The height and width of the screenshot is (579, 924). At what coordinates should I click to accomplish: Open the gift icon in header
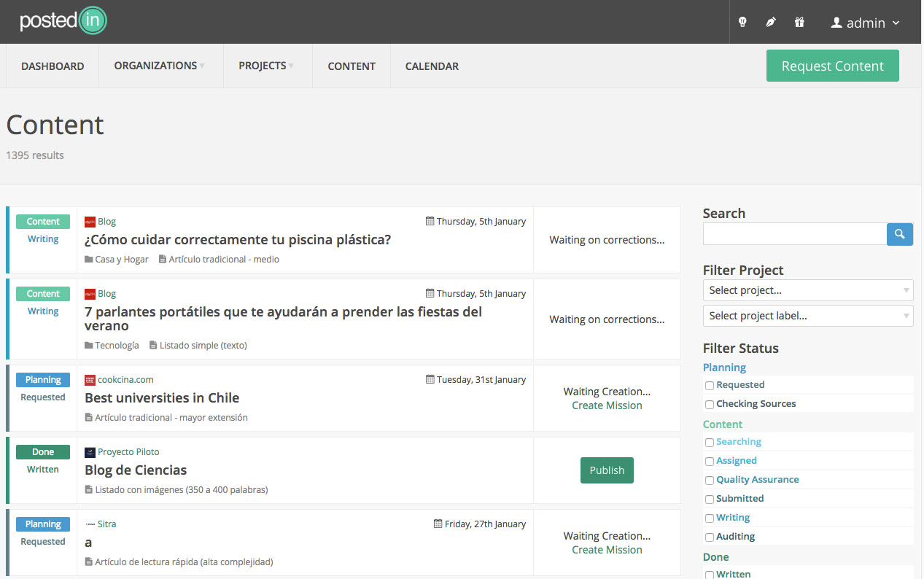799,23
